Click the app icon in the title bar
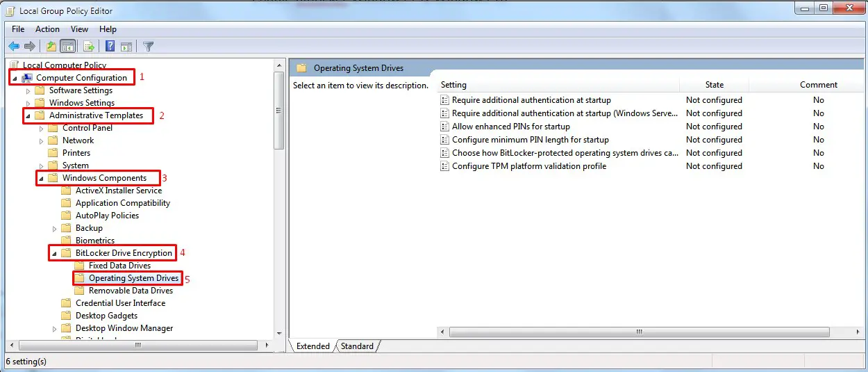868x372 pixels. (11, 11)
